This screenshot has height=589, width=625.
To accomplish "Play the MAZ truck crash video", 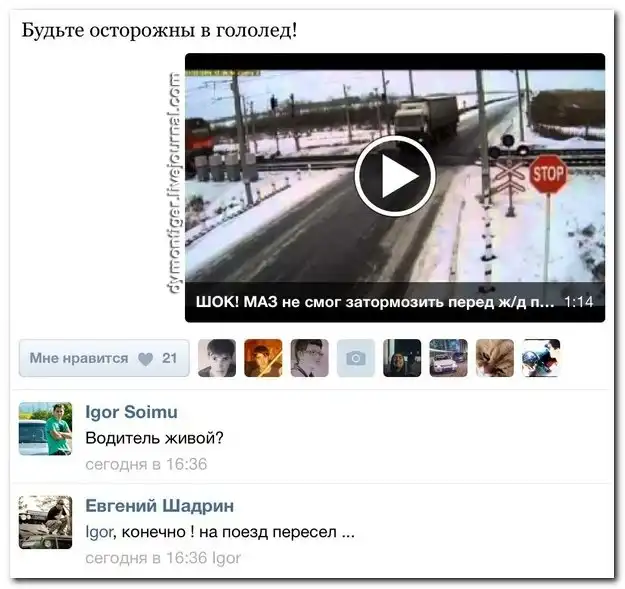I will 395,176.
